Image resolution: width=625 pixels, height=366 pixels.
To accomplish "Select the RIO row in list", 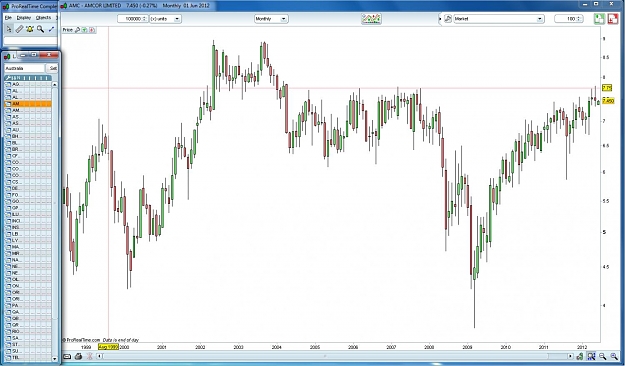I will tap(28, 331).
